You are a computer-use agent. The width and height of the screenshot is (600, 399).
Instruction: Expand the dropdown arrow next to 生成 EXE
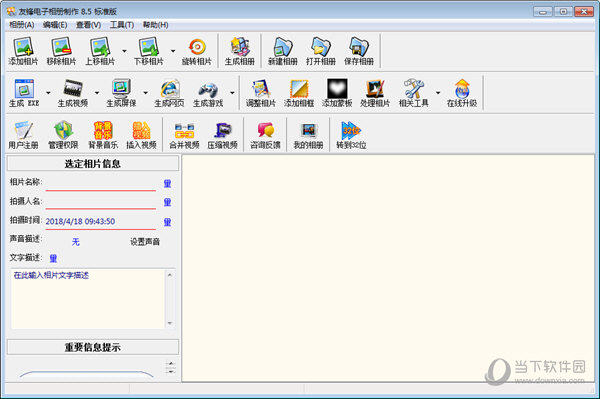coord(48,93)
